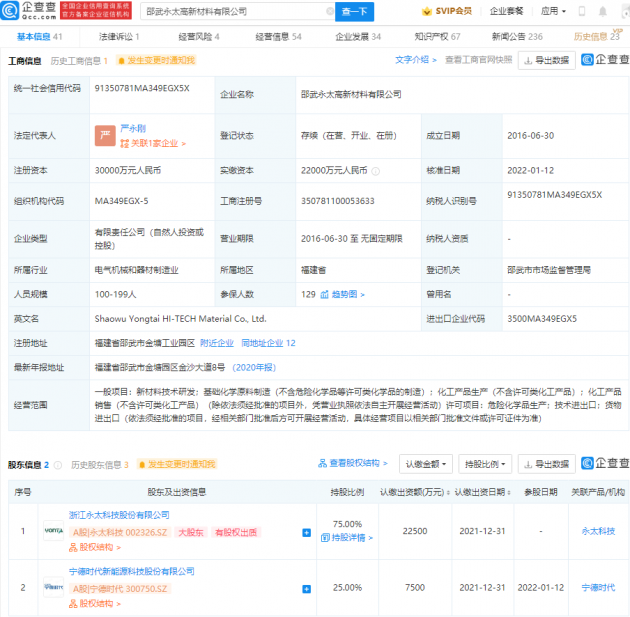
Task: Click info icon next to 22000万元人民币
Action: pyautogui.click(x=375, y=171)
